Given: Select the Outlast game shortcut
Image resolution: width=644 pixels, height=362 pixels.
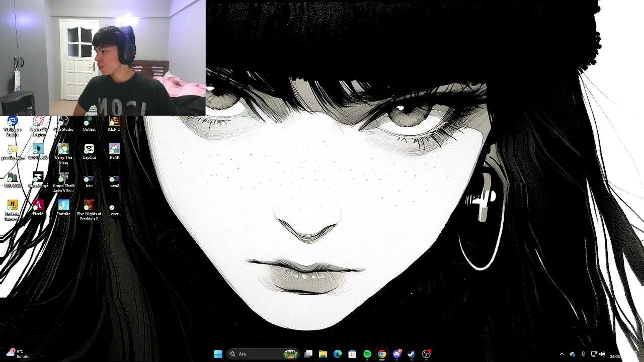Looking at the screenshot, I should pyautogui.click(x=89, y=124).
